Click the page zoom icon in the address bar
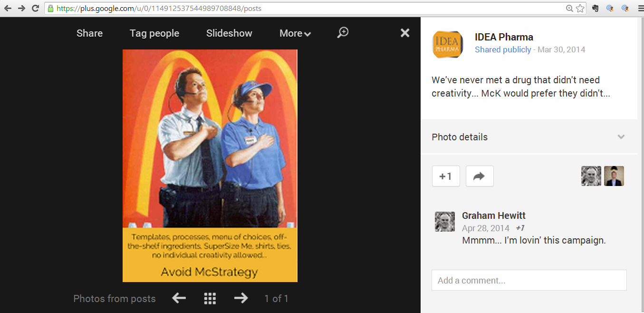Image resolution: width=644 pixels, height=313 pixels. click(x=569, y=9)
